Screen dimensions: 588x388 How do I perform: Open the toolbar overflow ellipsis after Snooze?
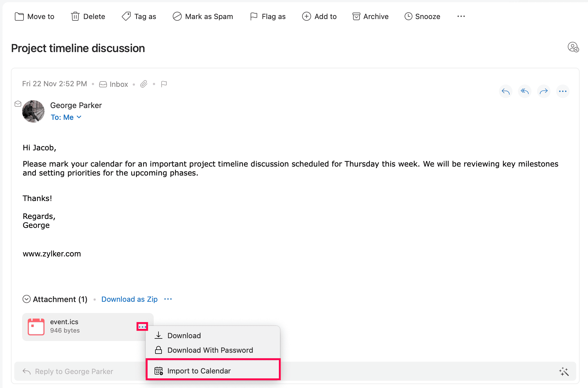461,17
